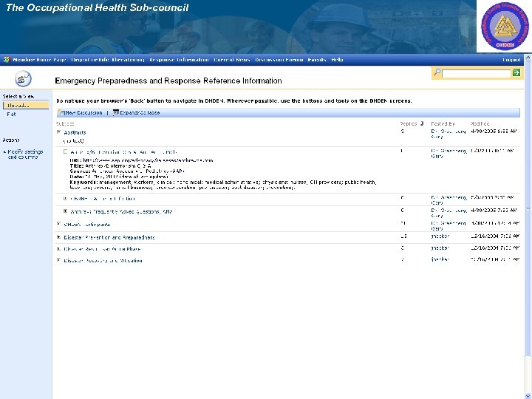Click the Logout link in navigation bar
Image resolution: width=532 pixels, height=399 pixels.
pos(511,60)
